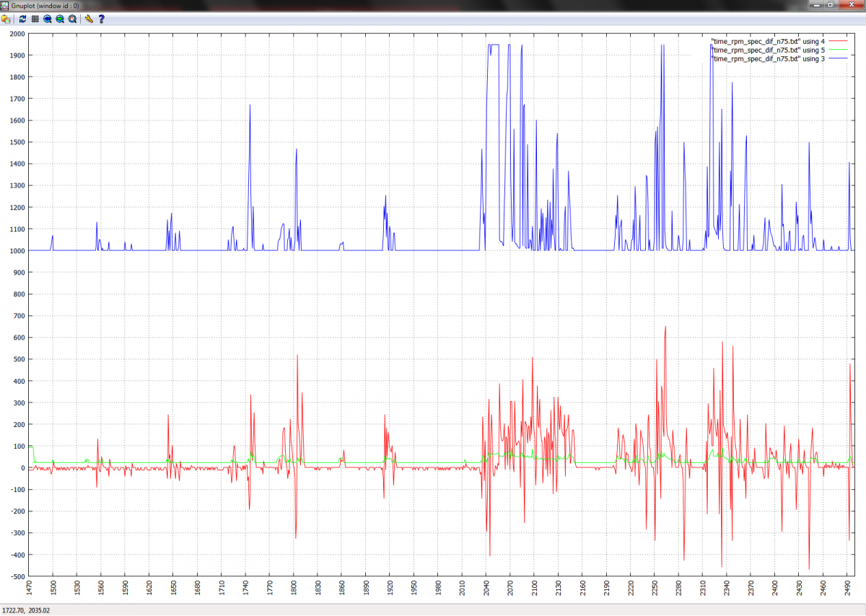The image size is (866, 616).
Task: Click the x-axis label 2490
Action: click(x=847, y=589)
